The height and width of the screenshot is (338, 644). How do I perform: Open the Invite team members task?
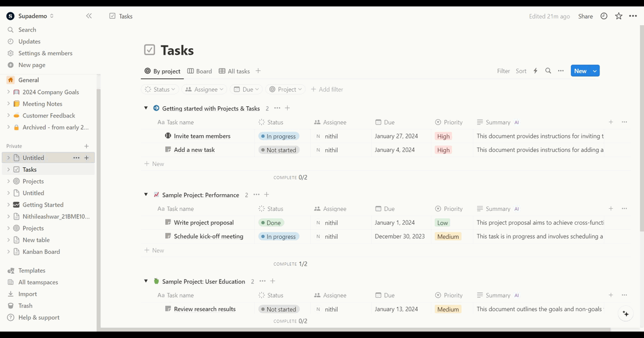[x=202, y=136]
